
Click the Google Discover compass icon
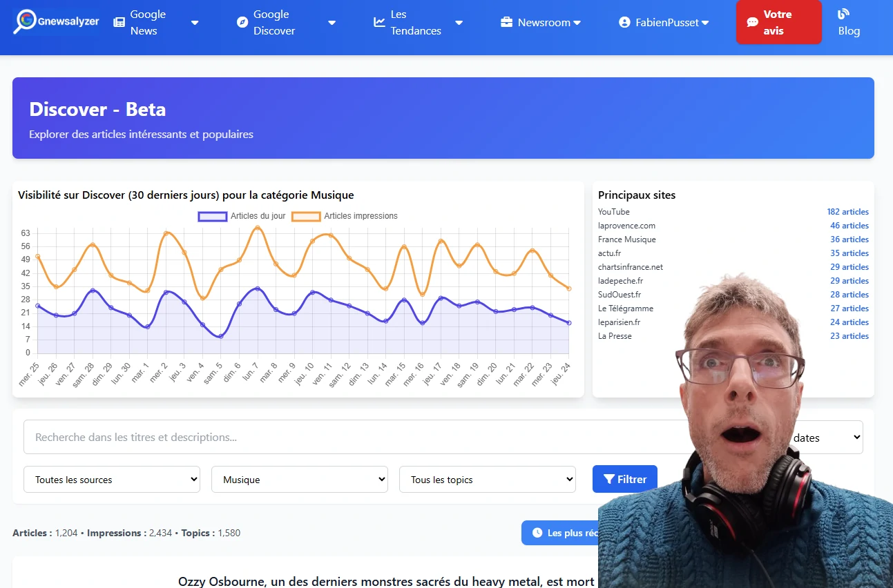242,22
